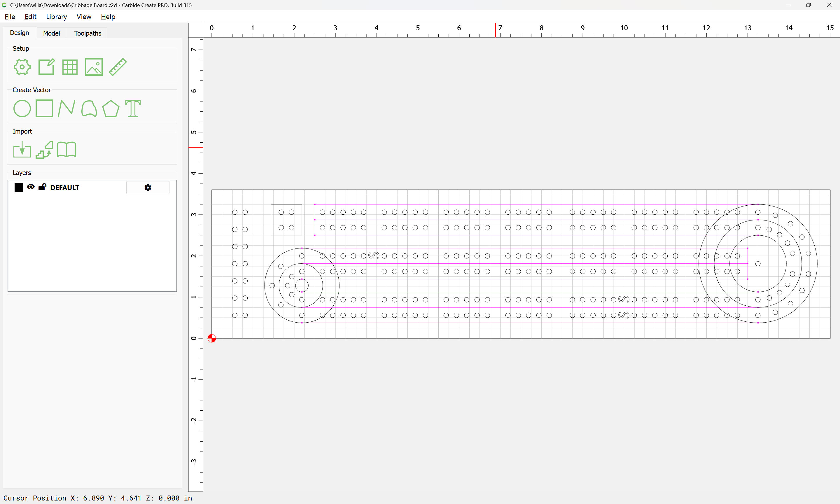Open the View menu

[84, 17]
